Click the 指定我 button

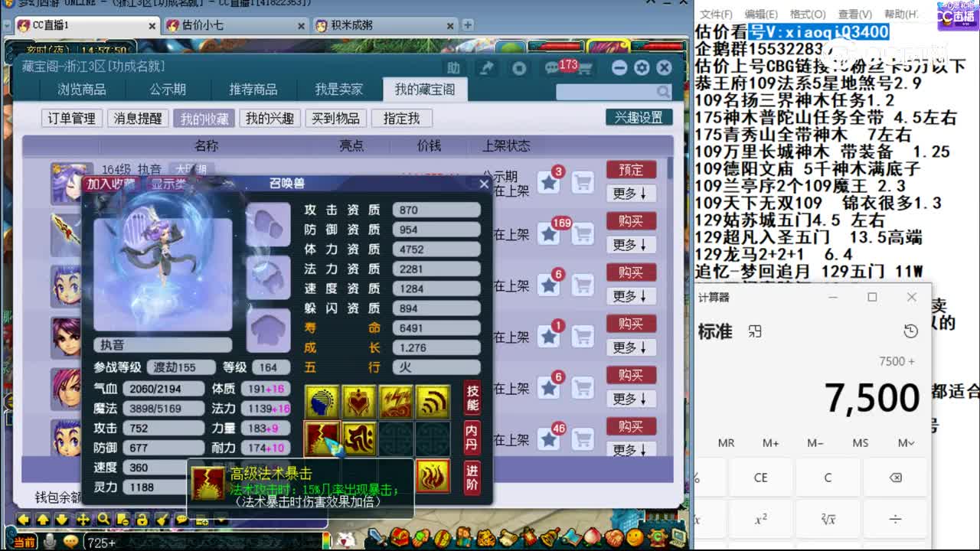401,119
